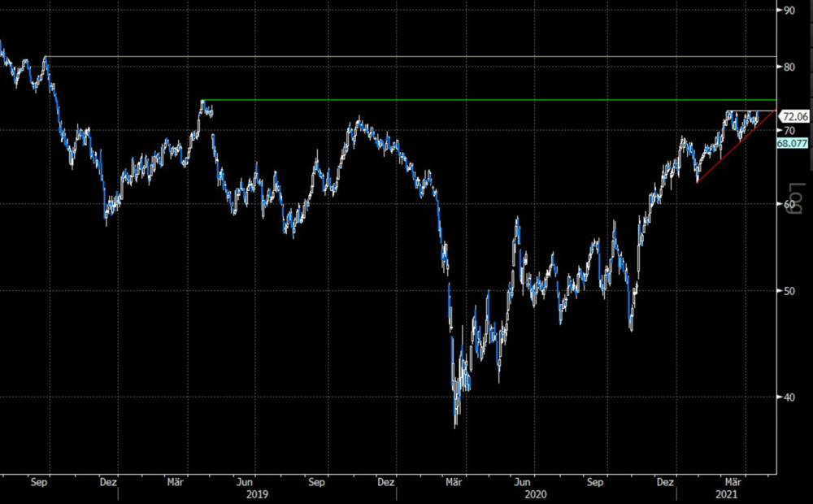Select the olive horizontal line near 82
This screenshot has width=813, height=504.
411,56
